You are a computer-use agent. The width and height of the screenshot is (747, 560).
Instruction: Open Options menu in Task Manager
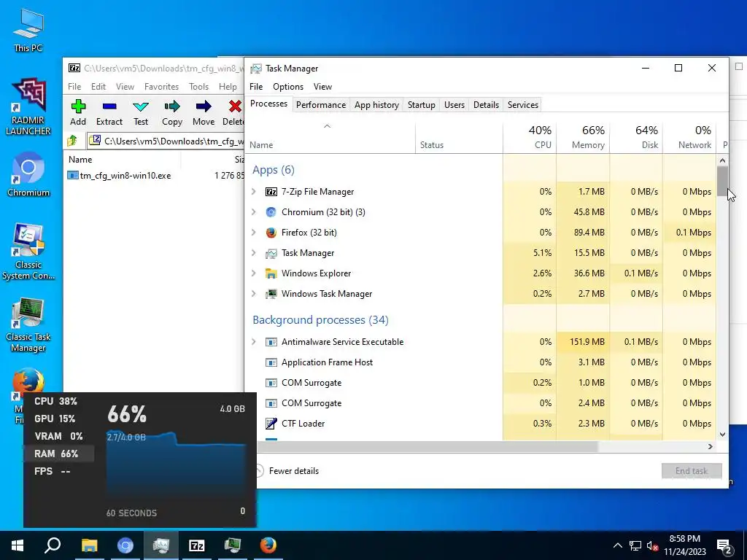tap(287, 87)
